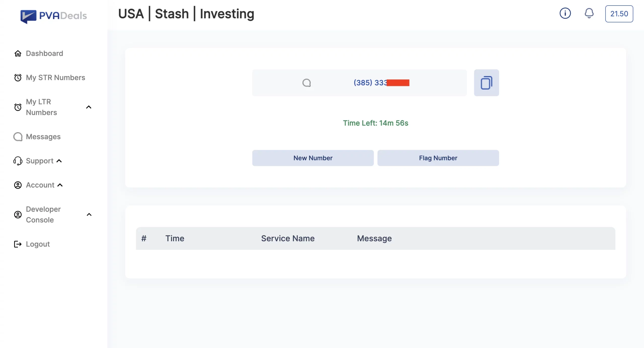Click the Time column header
This screenshot has height=348, width=644.
pyautogui.click(x=175, y=238)
